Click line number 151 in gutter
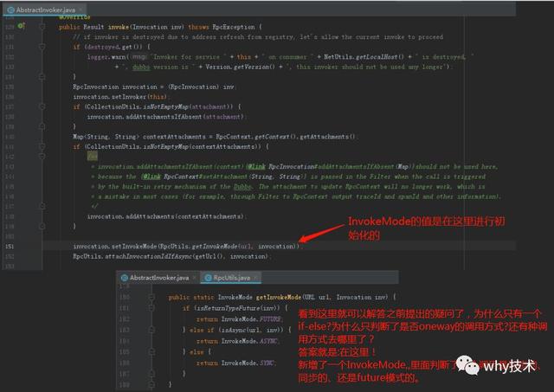 click(10, 247)
